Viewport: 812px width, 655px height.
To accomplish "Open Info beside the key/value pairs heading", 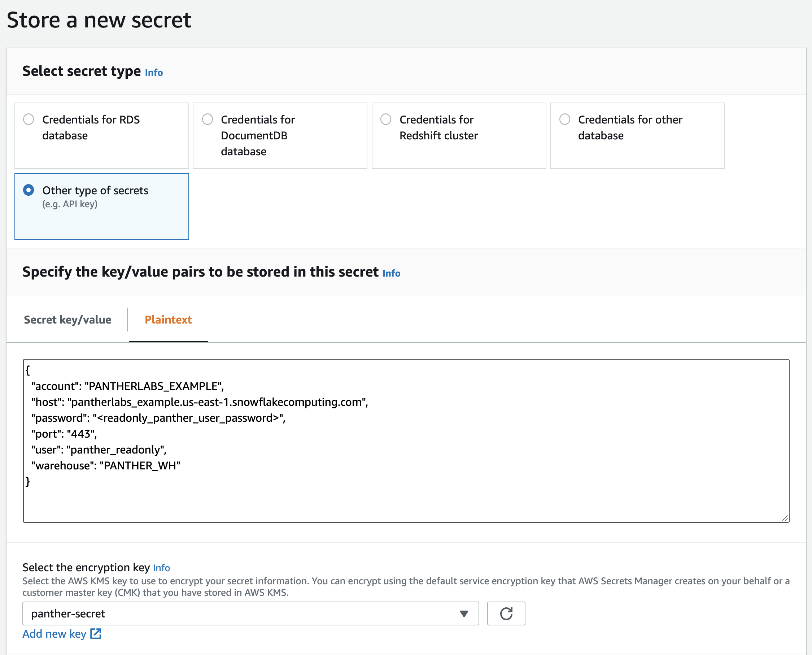I will click(391, 273).
